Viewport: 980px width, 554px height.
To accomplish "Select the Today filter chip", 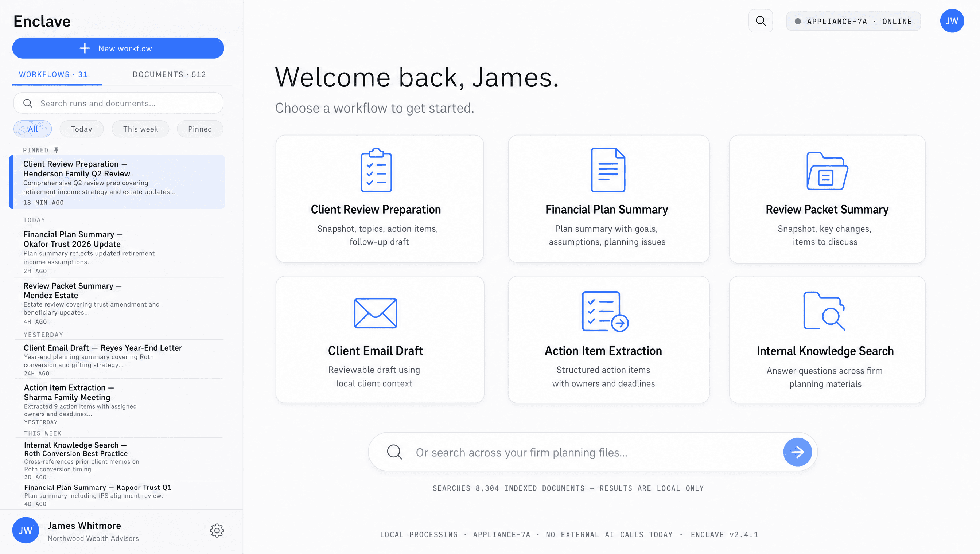I will [81, 129].
